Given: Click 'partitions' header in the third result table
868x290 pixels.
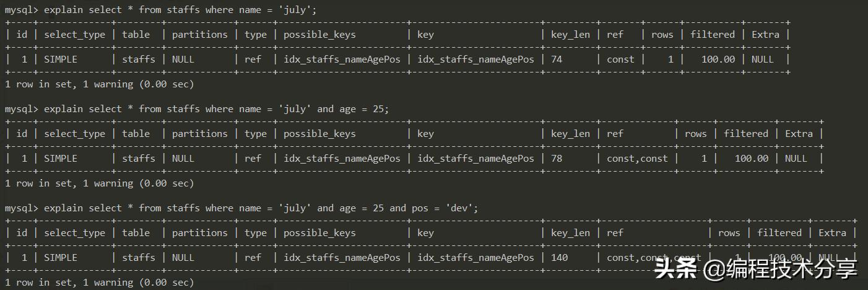Looking at the screenshot, I should pos(199,233).
